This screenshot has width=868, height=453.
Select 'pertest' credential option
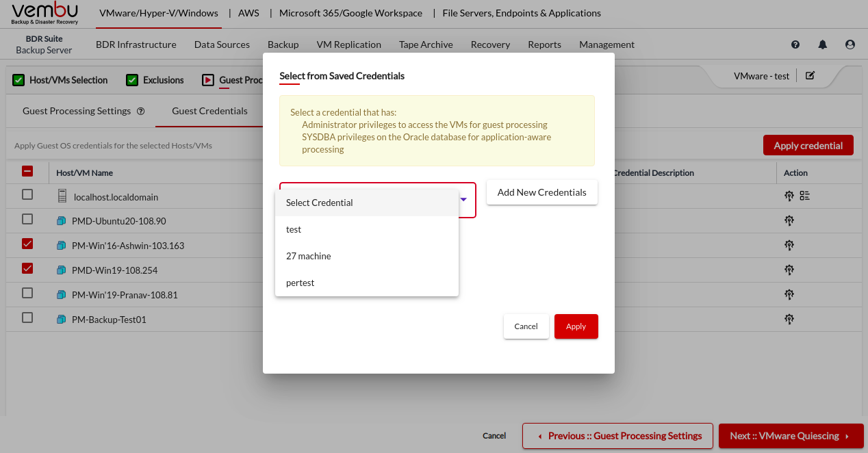pos(300,283)
